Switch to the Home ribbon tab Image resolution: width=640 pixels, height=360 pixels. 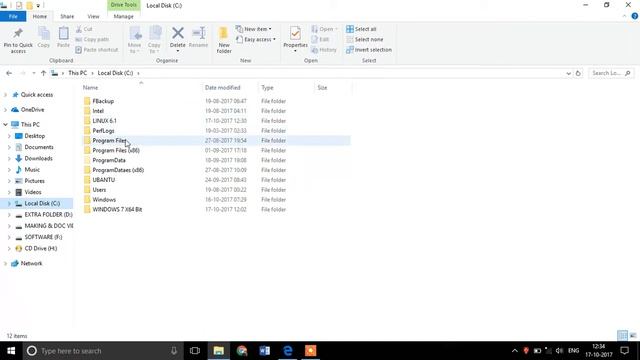click(40, 16)
